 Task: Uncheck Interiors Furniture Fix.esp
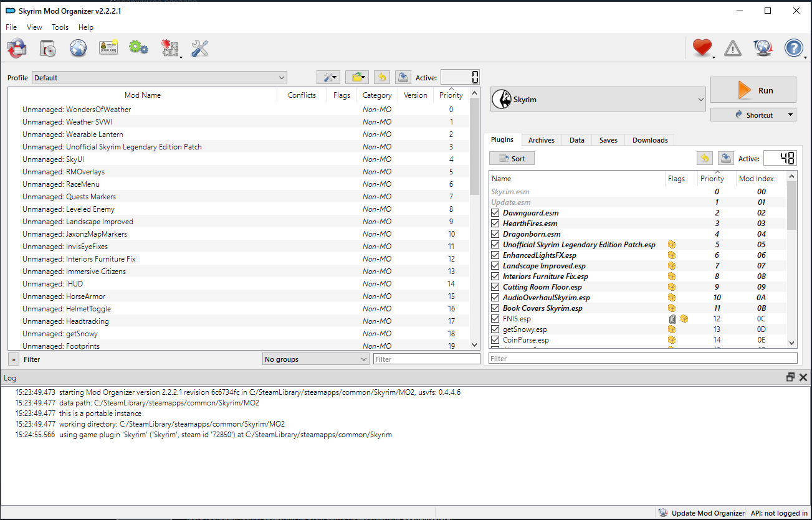tap(495, 277)
